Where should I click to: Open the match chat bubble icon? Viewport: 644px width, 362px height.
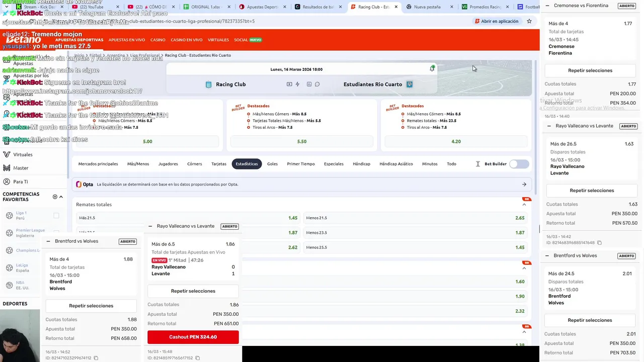(x=317, y=84)
